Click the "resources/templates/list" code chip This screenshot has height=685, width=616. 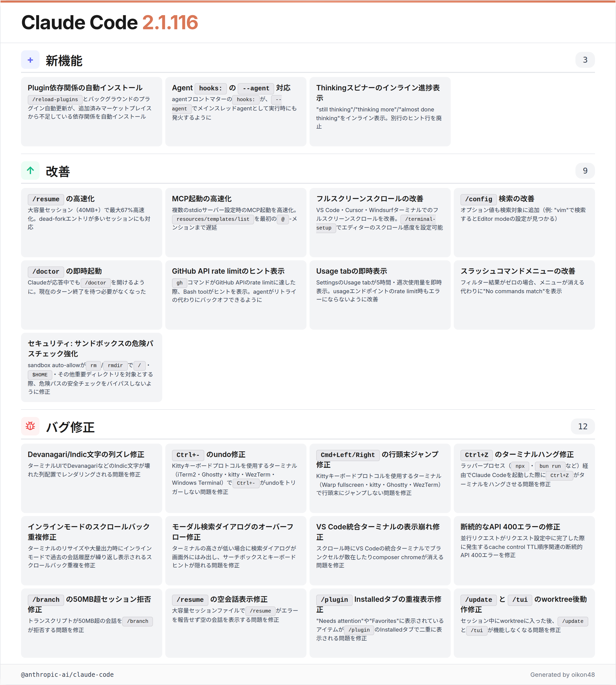(x=213, y=219)
